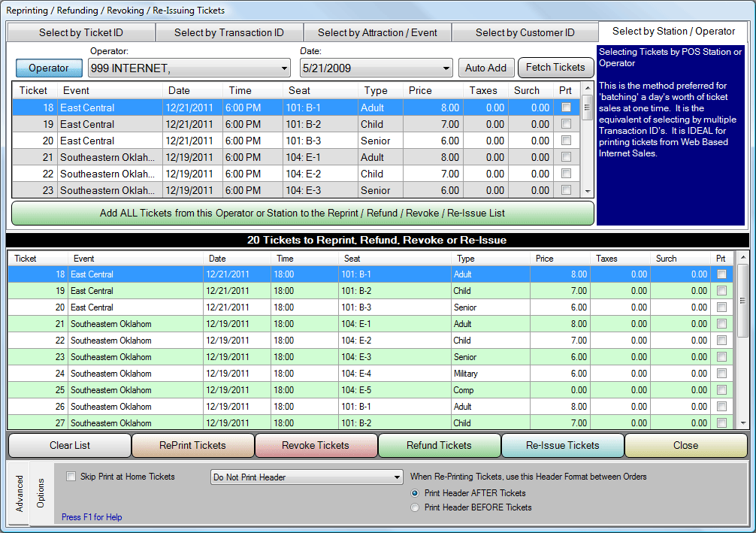
Task: Click the Operator toggle button
Action: pos(49,68)
